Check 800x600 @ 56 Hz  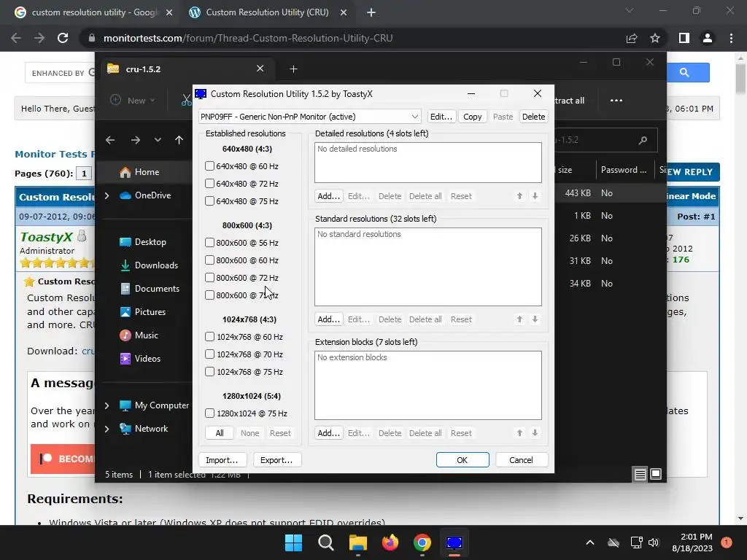click(x=209, y=243)
